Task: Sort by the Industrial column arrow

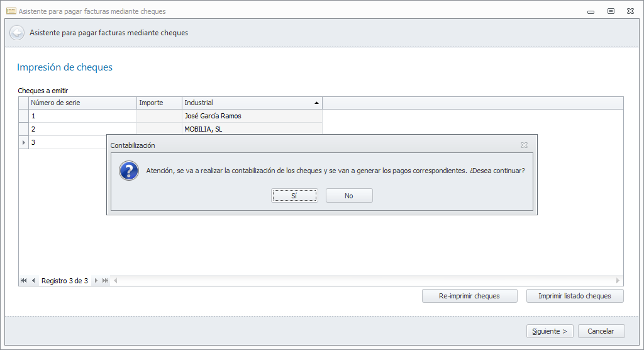Action: coord(316,103)
